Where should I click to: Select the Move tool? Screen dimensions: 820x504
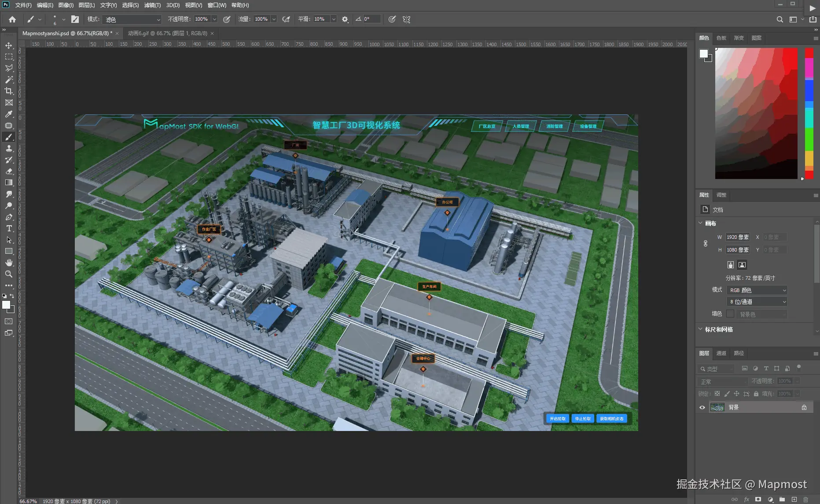(9, 45)
